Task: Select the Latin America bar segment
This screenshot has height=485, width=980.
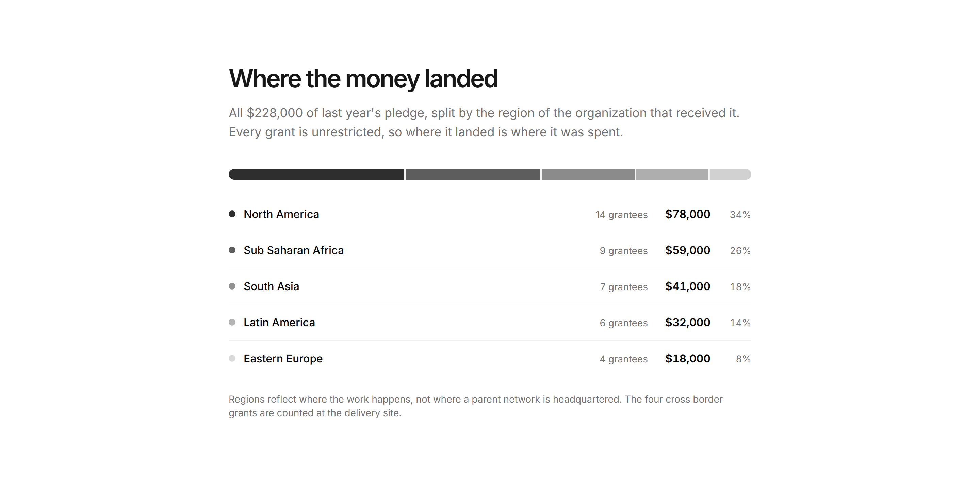Action: 672,174
